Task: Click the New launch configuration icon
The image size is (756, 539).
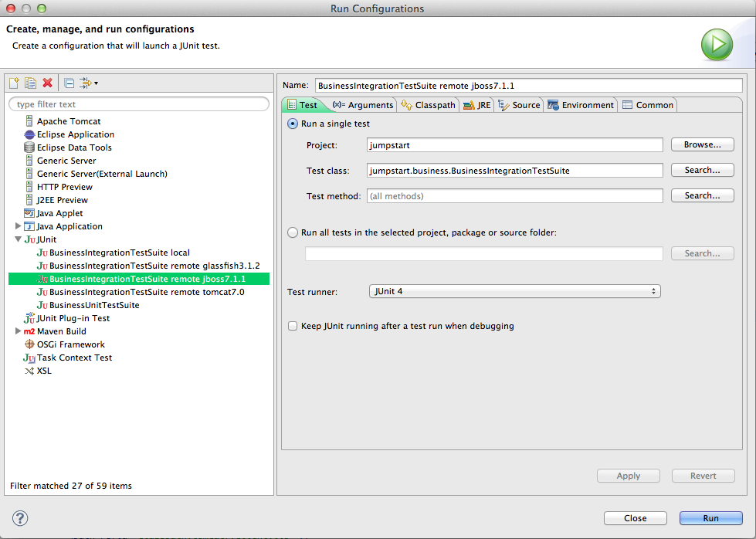Action: [14, 83]
